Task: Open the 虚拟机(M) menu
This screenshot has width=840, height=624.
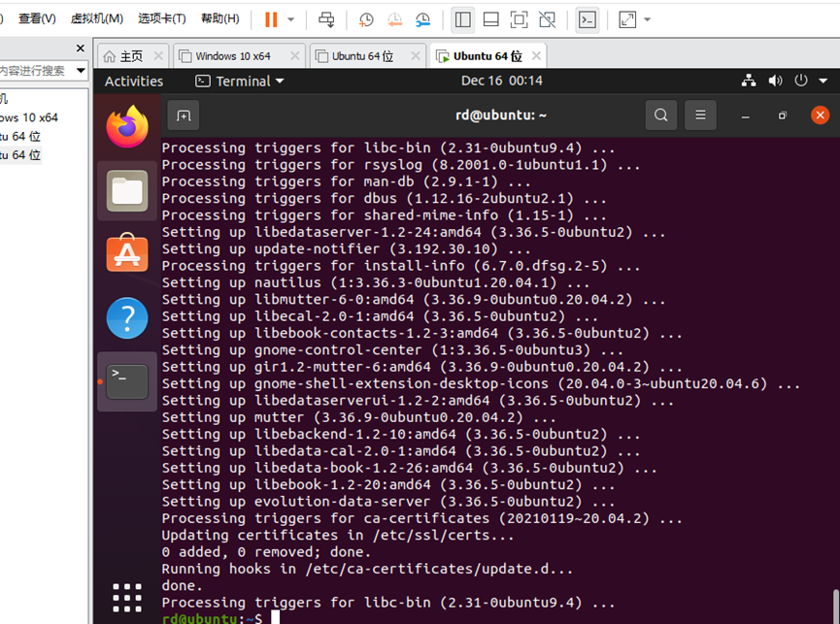Action: coord(97,18)
